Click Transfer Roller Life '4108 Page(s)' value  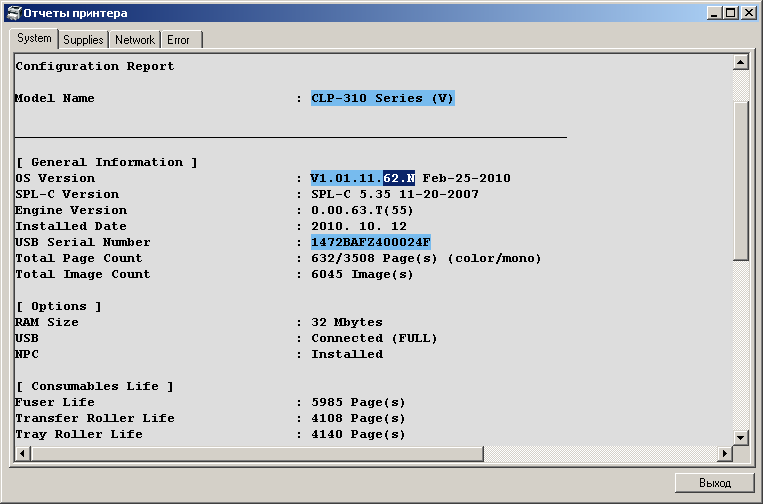[358, 418]
